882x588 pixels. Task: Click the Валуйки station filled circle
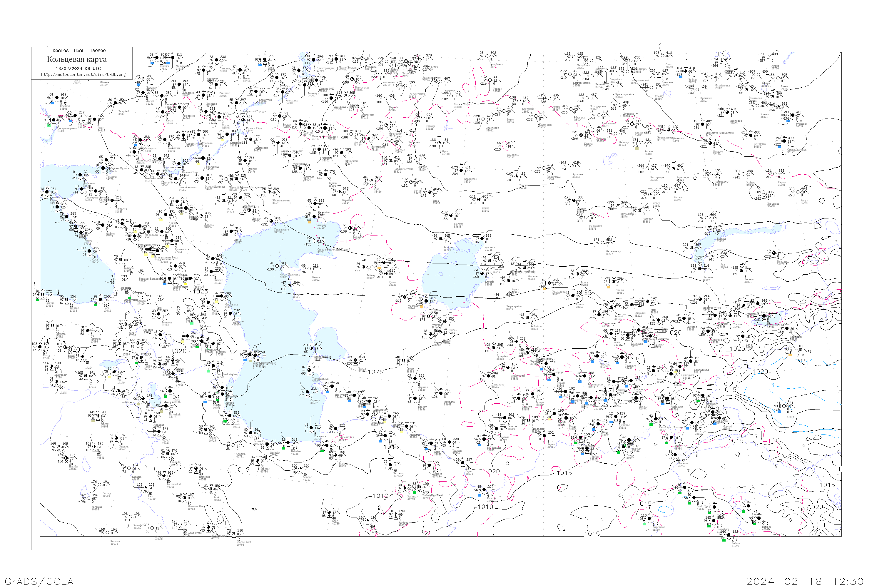(x=116, y=103)
